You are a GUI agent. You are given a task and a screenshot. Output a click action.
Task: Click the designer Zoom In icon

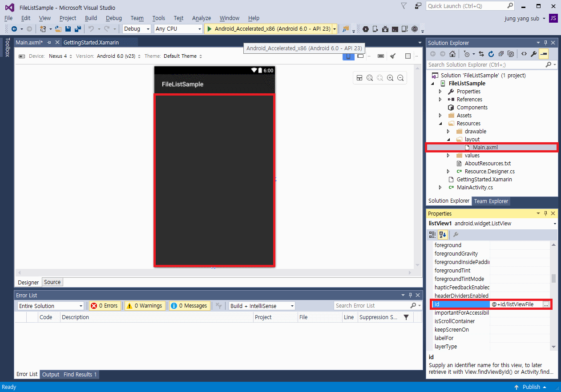[x=390, y=78]
